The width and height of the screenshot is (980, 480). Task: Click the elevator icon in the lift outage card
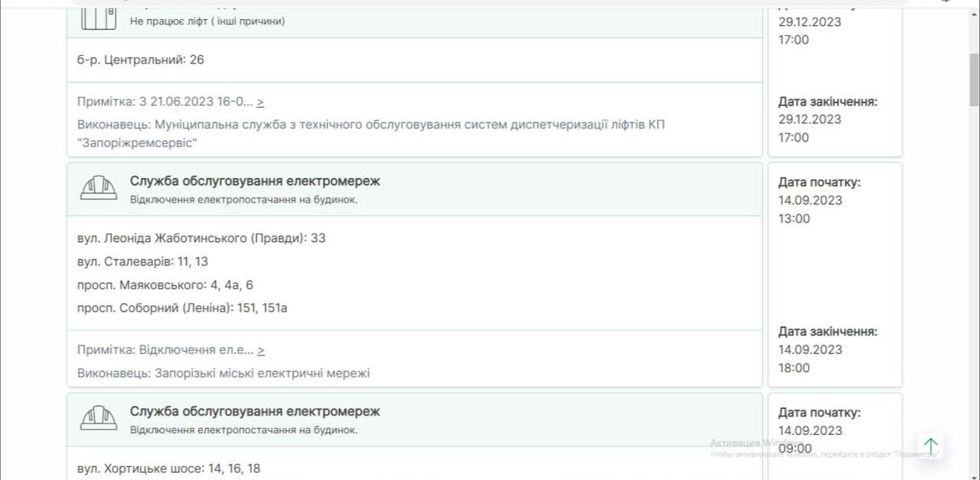click(x=99, y=18)
